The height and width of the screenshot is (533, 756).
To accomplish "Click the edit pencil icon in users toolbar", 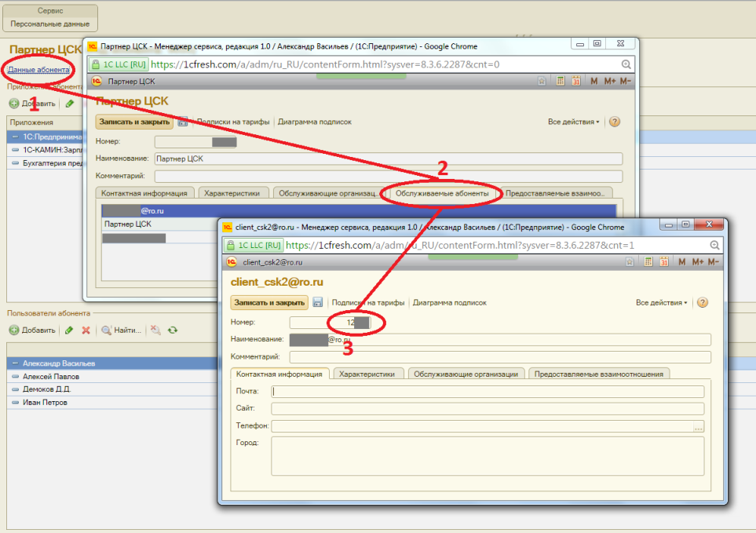I will click(x=69, y=330).
